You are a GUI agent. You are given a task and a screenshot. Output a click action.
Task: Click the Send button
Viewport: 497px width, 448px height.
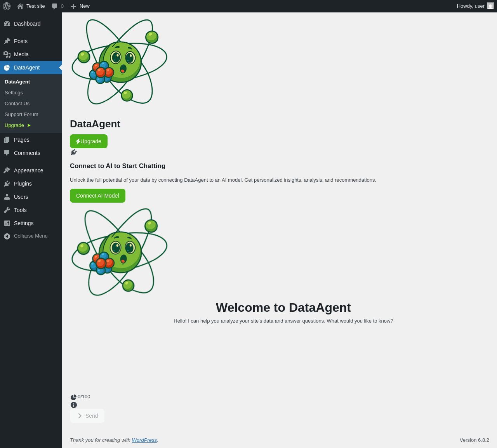pos(87,416)
